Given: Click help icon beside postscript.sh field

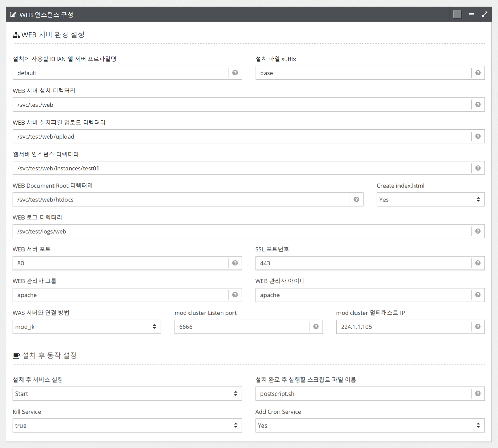Looking at the screenshot, I should (478, 394).
